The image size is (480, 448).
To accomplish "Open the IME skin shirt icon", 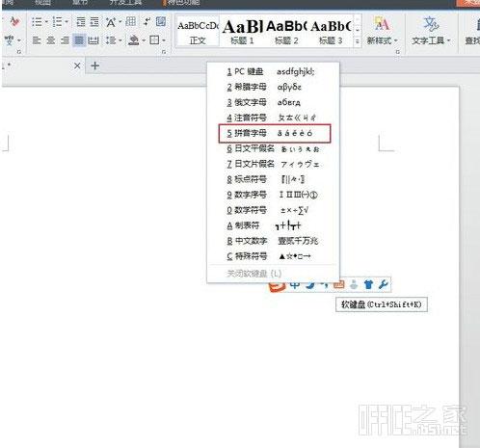I will point(368,284).
